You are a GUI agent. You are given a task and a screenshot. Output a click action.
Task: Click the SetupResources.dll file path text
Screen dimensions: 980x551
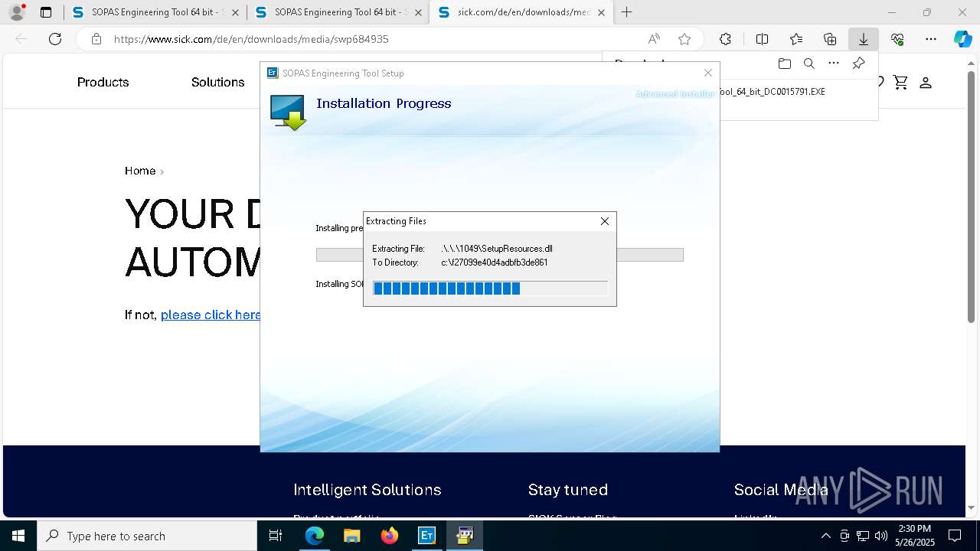(497, 249)
